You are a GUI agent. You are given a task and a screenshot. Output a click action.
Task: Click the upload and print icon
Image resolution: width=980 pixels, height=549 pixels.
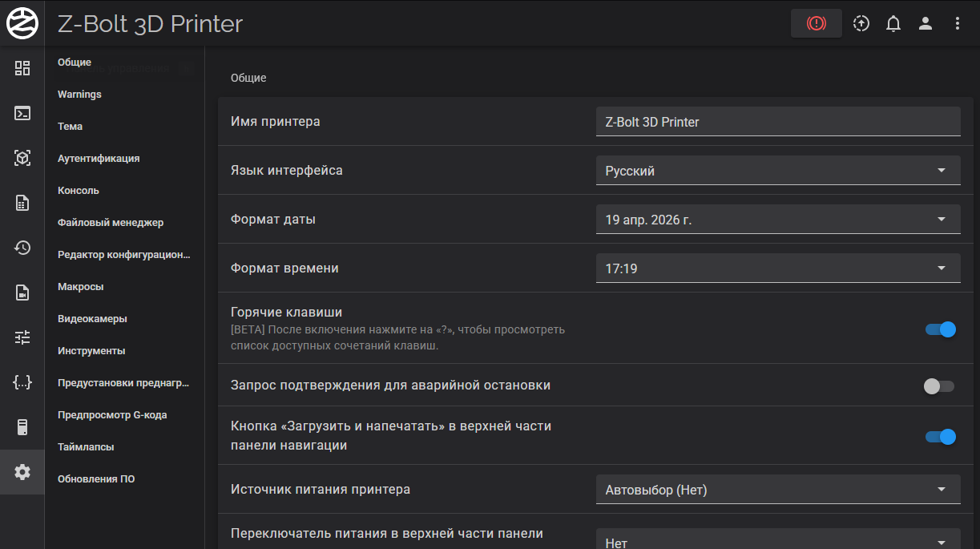click(x=861, y=23)
